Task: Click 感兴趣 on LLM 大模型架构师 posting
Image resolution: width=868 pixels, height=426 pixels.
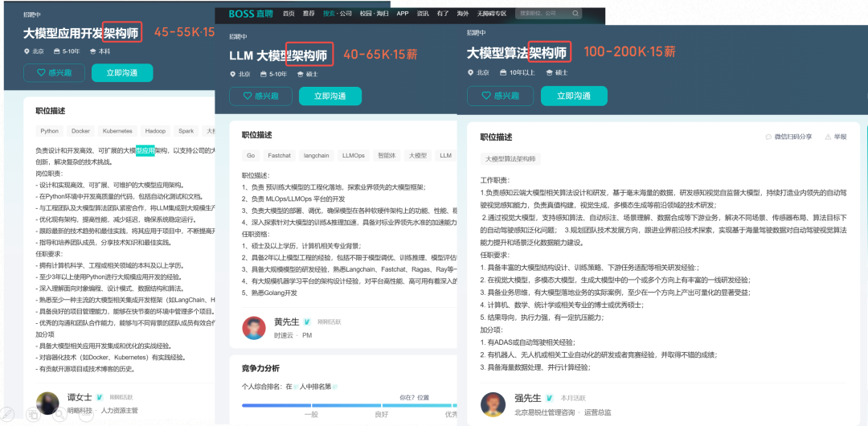Action: tap(260, 96)
